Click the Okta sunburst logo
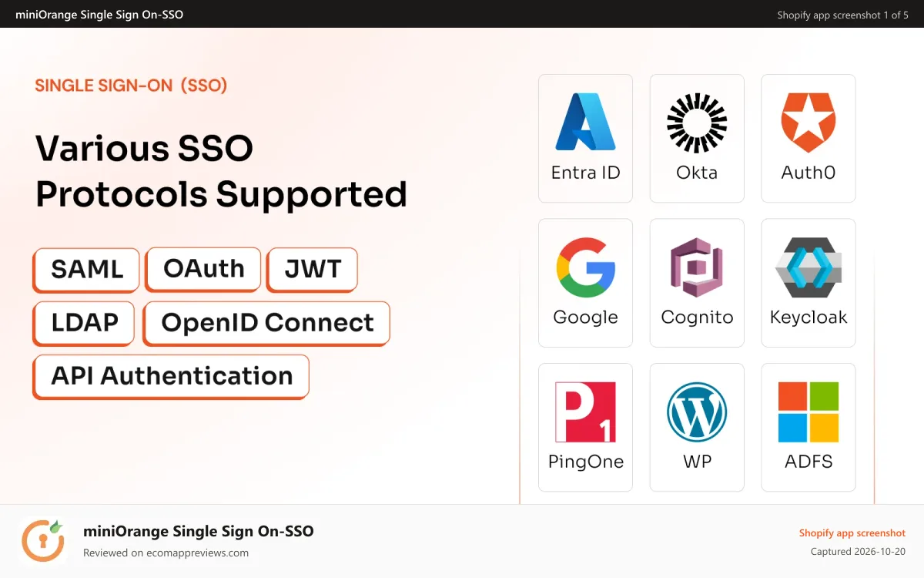Viewport: 924px width, 578px height. coord(697,123)
